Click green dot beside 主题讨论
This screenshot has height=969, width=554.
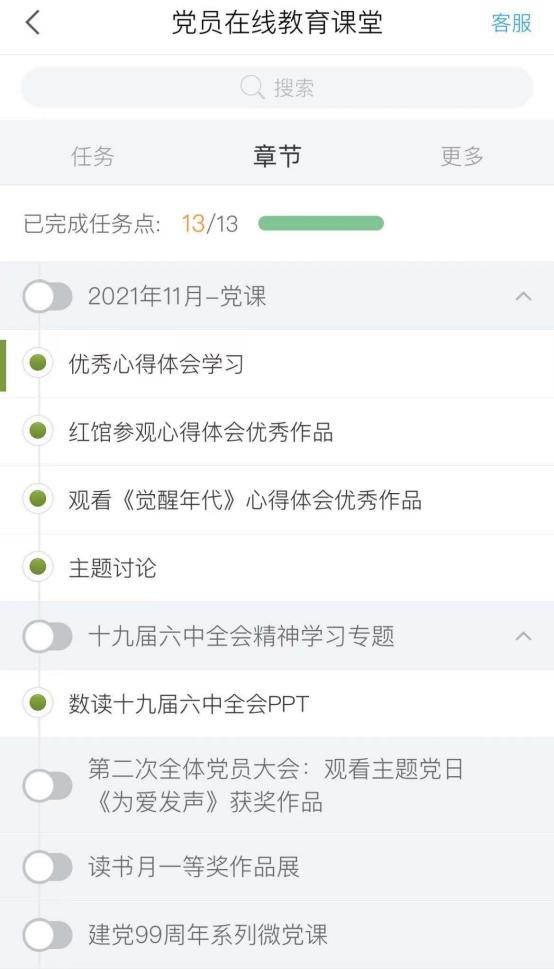[38, 567]
